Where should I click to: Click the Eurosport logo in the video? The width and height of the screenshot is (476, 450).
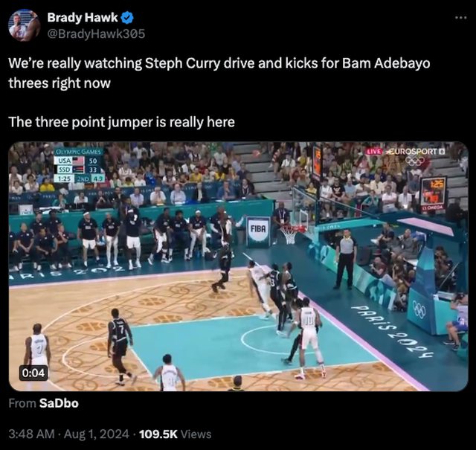coord(416,152)
